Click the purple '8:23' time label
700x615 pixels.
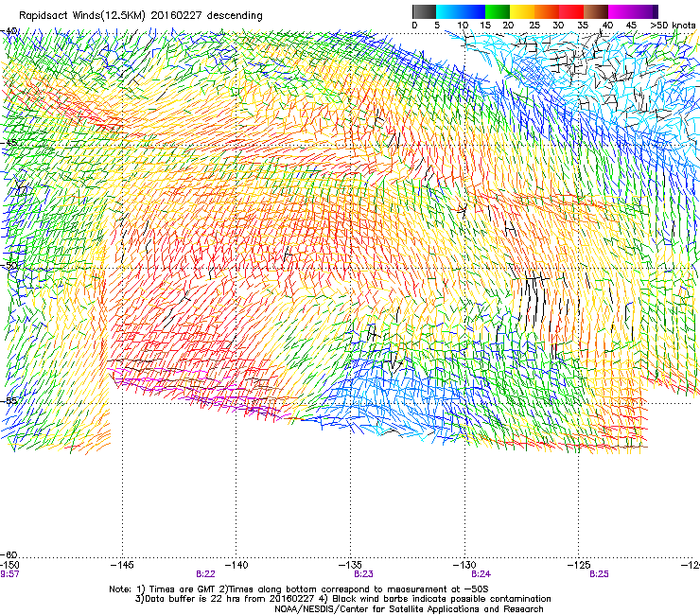pos(363,574)
